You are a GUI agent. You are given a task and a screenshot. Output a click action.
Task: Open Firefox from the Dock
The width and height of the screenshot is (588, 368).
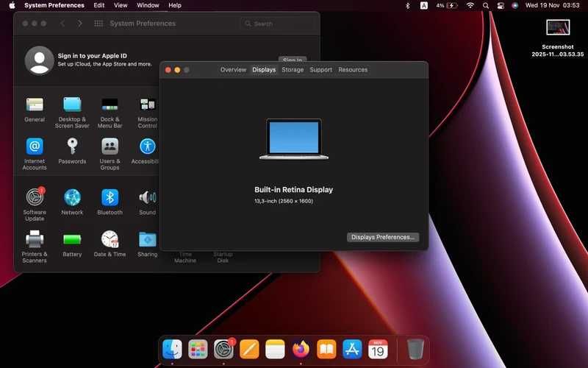tap(301, 349)
